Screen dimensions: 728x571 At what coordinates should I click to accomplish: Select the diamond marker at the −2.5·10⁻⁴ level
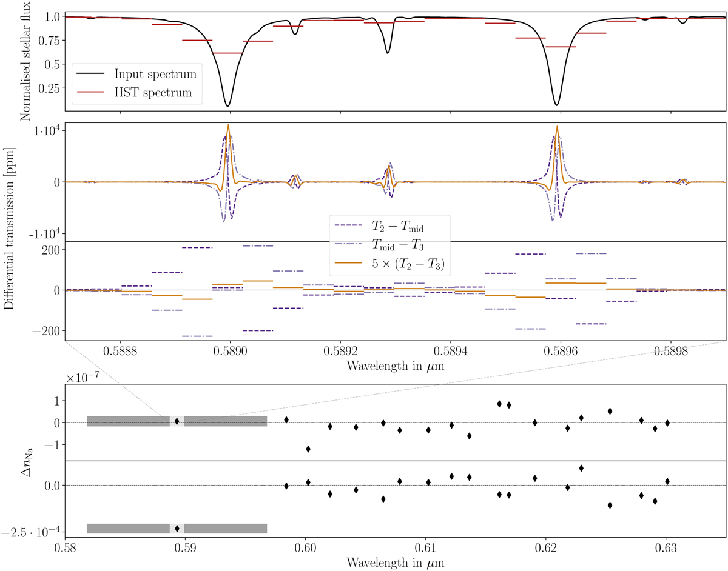[177, 529]
